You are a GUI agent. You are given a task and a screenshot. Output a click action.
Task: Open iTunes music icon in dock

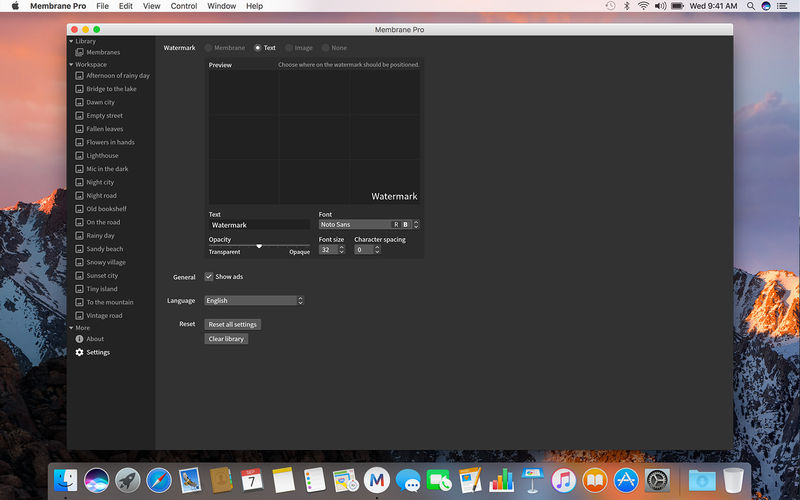pos(563,480)
